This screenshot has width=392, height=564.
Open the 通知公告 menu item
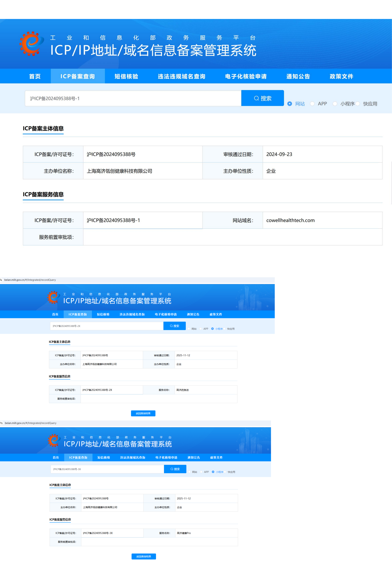point(298,76)
